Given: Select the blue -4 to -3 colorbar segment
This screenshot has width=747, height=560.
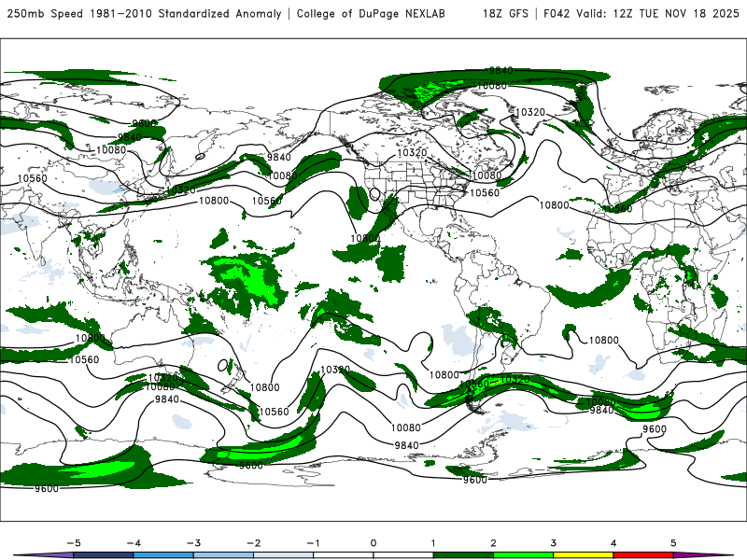Looking at the screenshot, I should pos(163,555).
